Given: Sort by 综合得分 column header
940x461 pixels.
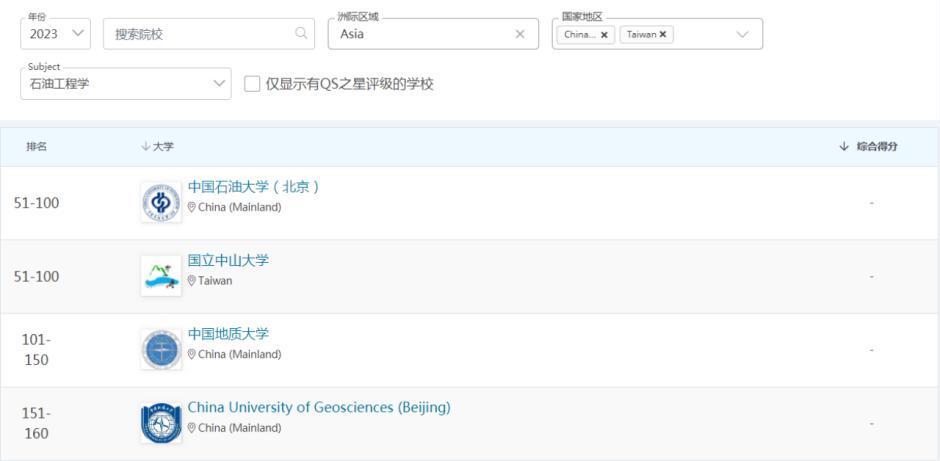Looking at the screenshot, I should [868, 147].
